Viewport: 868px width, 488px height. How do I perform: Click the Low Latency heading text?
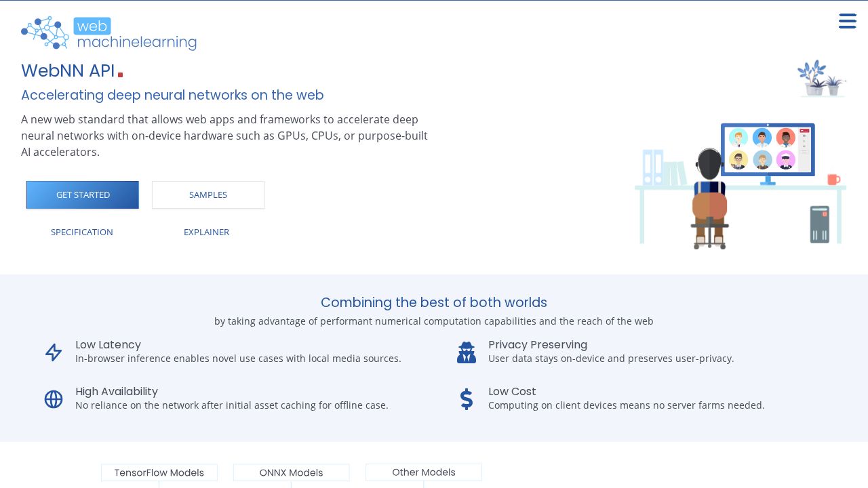[108, 344]
